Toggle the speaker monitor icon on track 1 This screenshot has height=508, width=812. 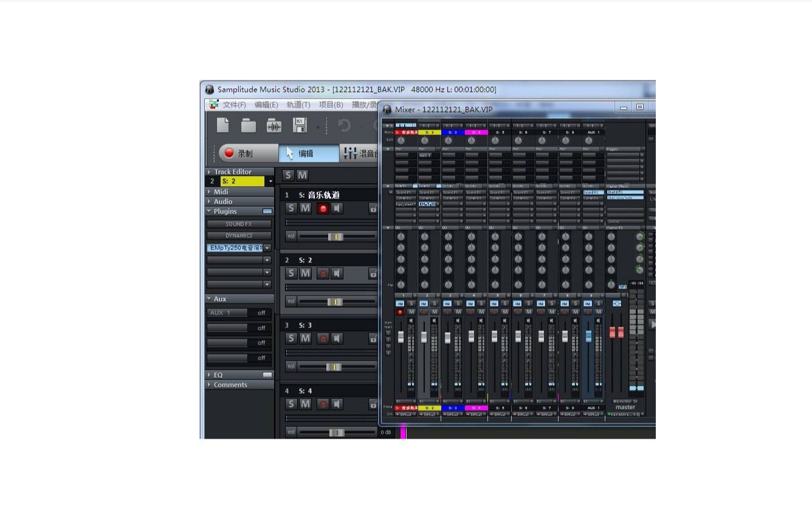(x=337, y=208)
